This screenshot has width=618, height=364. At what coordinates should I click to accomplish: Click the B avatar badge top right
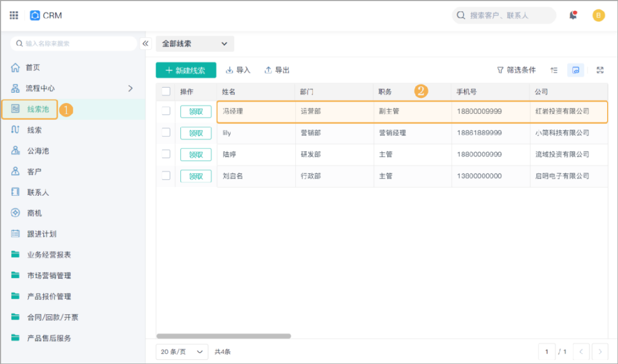(599, 15)
